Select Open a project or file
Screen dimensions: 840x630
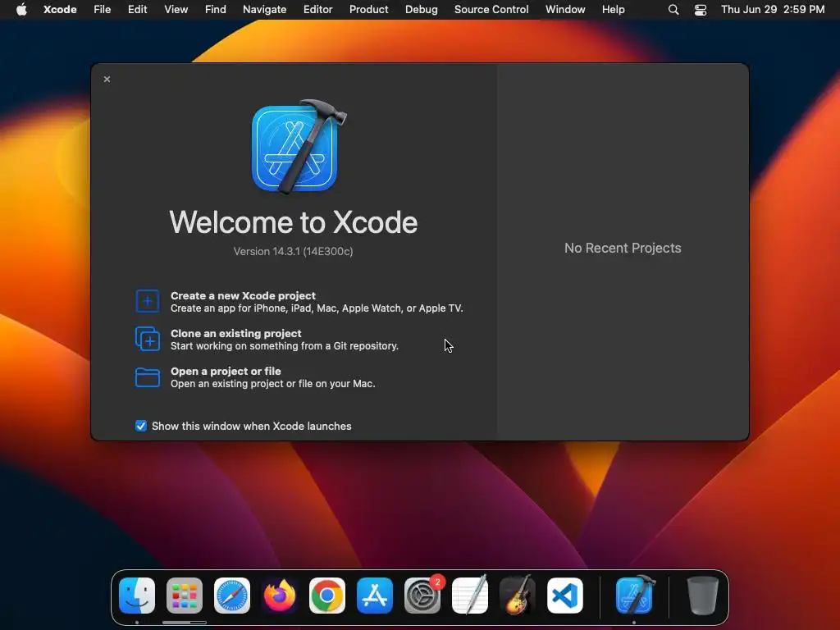(255, 377)
